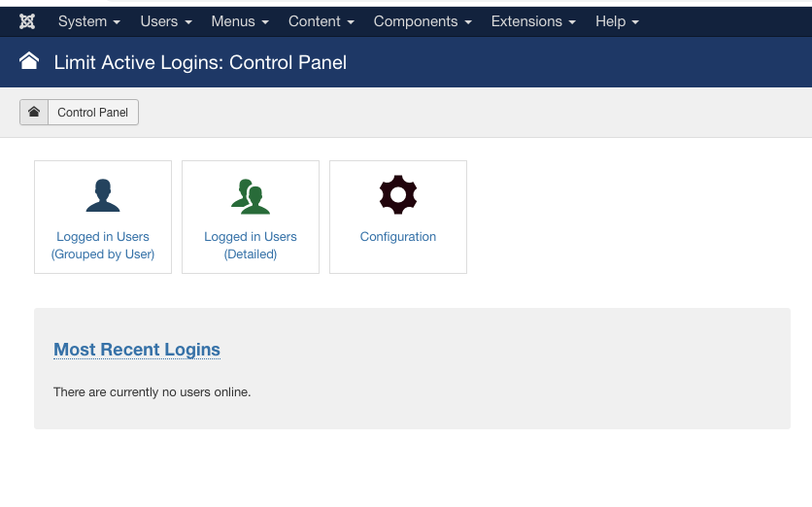812x507 pixels.
Task: Open the Content menu
Action: (x=321, y=21)
